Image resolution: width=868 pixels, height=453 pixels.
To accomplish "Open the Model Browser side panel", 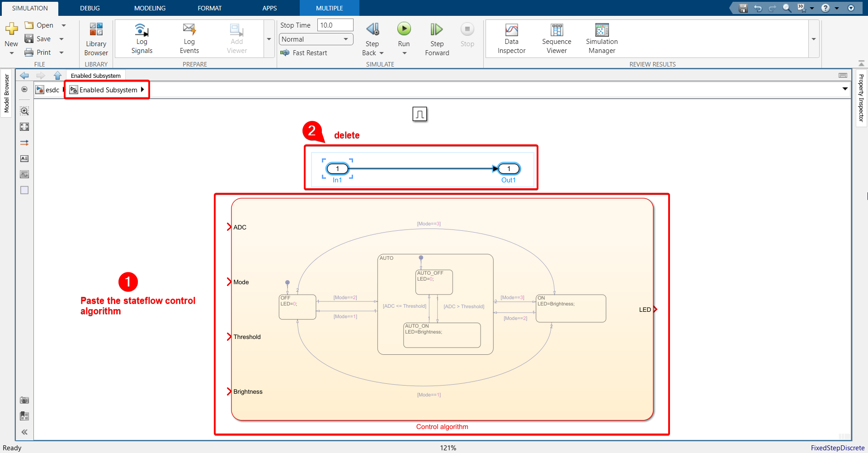I will (6, 93).
